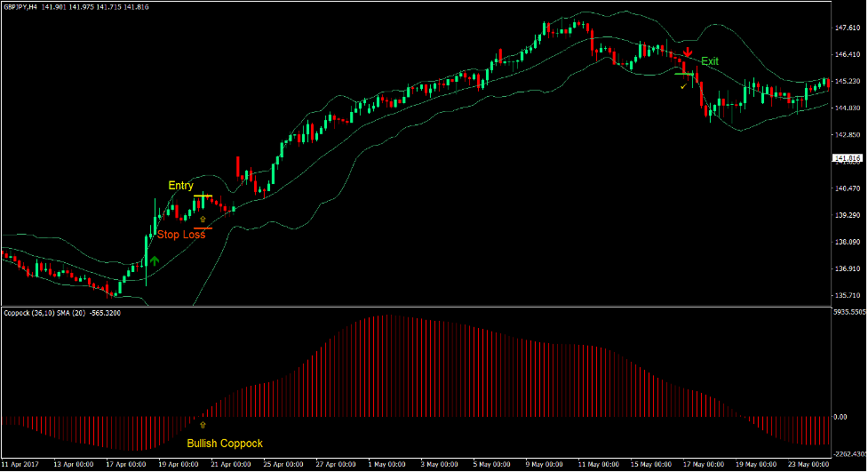Click the 1 May 00:00 time label

pos(387,464)
